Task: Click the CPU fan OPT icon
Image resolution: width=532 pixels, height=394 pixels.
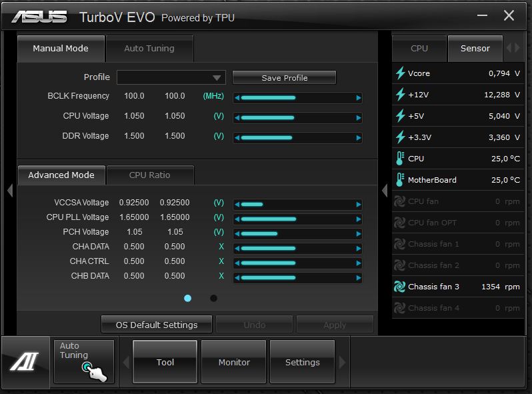Action: pos(400,223)
